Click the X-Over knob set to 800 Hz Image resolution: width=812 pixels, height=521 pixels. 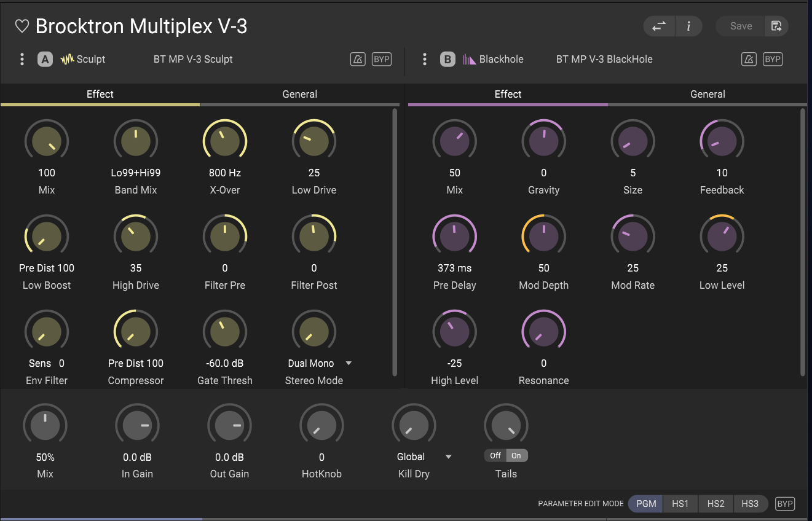(x=225, y=141)
